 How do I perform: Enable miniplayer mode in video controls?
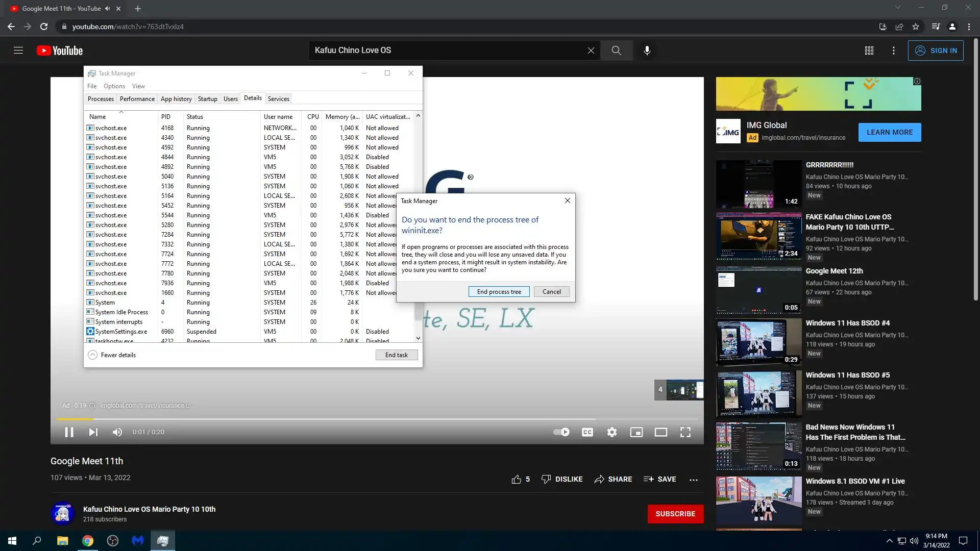(636, 432)
